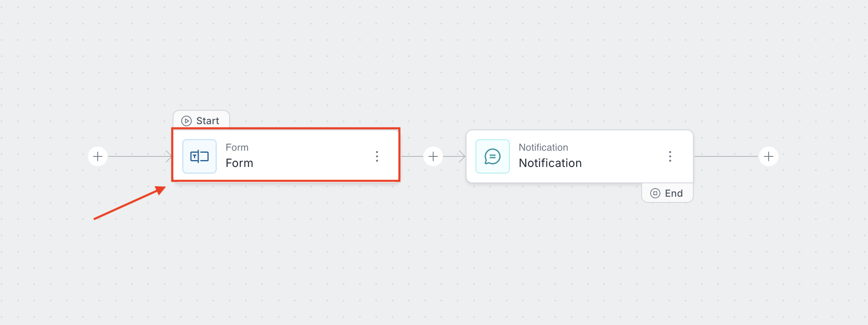Open the Notification node's three-dot menu
This screenshot has width=868, height=325.
coord(670,156)
